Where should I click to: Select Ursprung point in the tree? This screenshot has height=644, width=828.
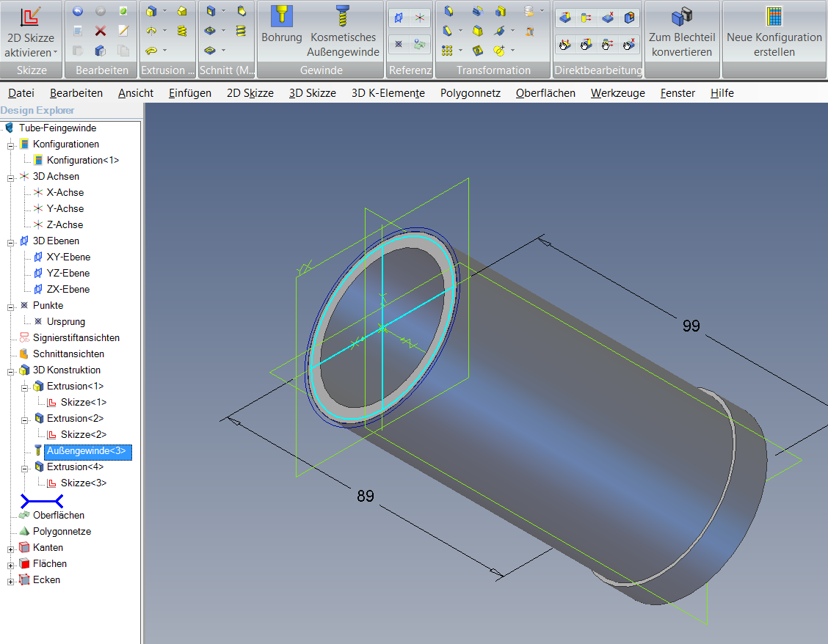(66, 321)
